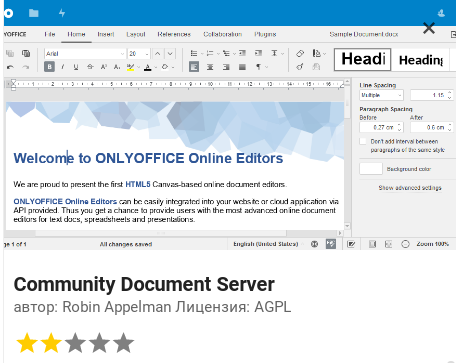Expand the change case dropdown arrow
Image resolution: width=456 pixels, height=363 pixels.
[173, 67]
